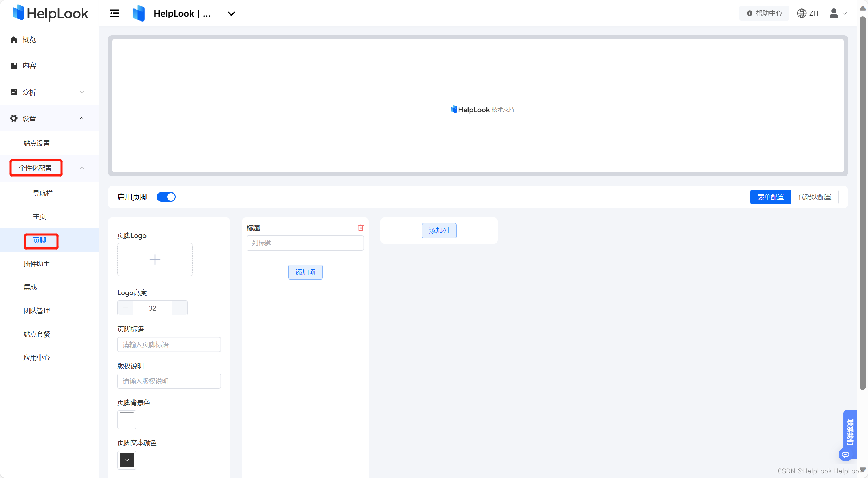Viewport: 868px width, 478px height.
Task: Click the globe language icon
Action: pos(801,13)
